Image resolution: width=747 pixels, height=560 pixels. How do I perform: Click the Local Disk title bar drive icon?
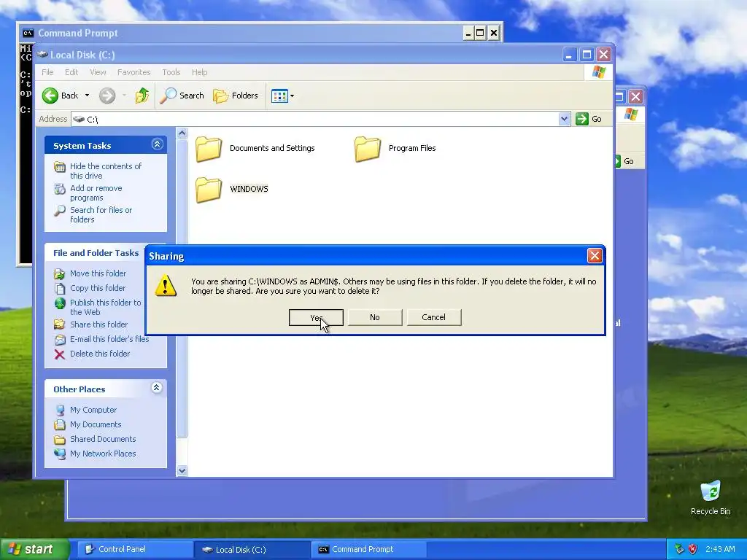pos(42,54)
